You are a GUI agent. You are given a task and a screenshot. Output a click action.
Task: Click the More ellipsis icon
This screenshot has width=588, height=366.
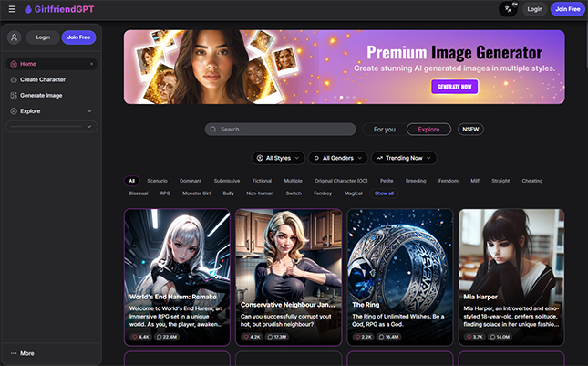tap(14, 353)
